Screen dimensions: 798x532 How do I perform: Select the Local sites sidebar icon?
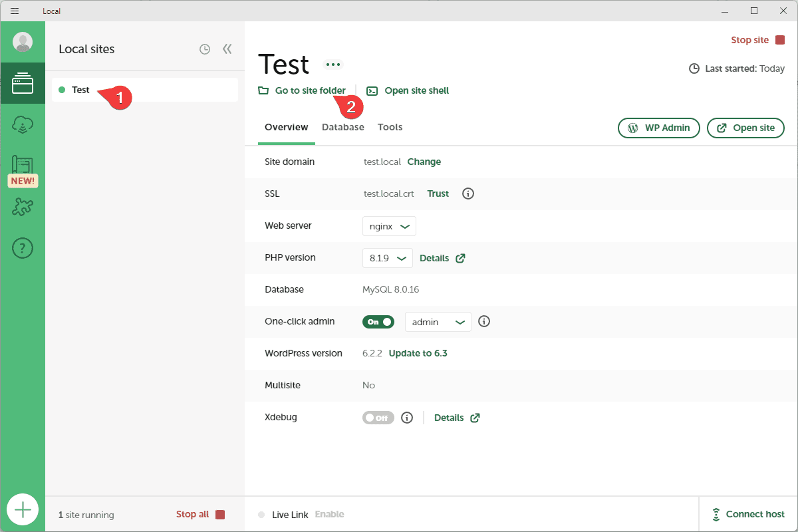[23, 83]
